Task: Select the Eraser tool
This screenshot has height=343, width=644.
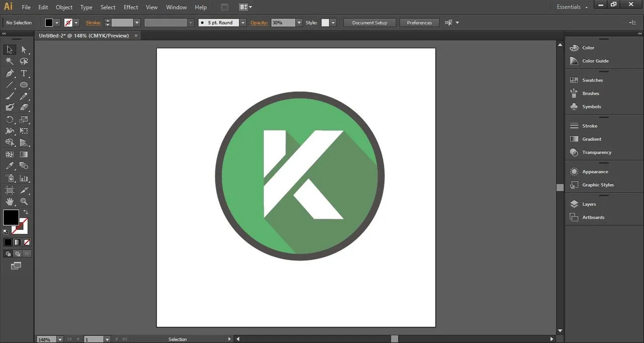Action: click(x=24, y=107)
